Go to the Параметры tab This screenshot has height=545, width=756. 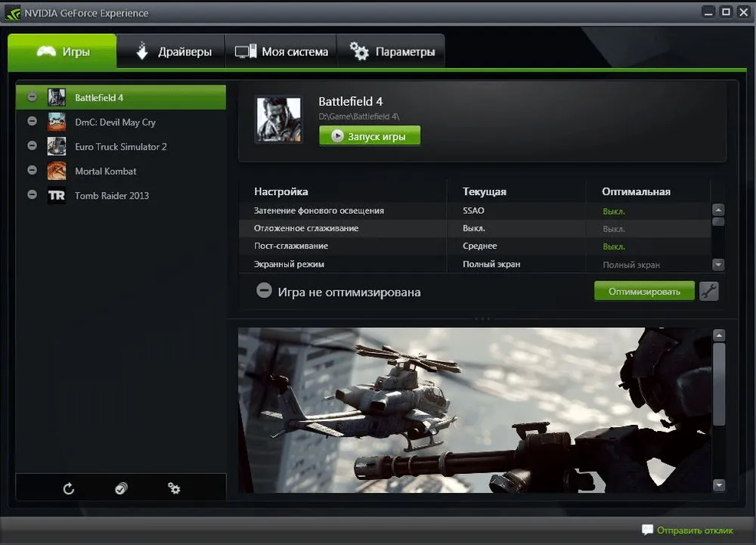pos(391,51)
